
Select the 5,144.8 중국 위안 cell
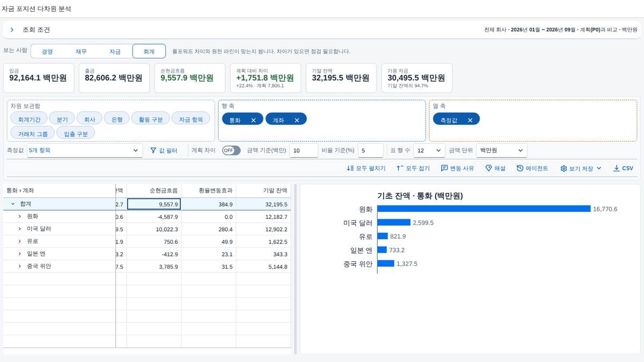point(264,266)
